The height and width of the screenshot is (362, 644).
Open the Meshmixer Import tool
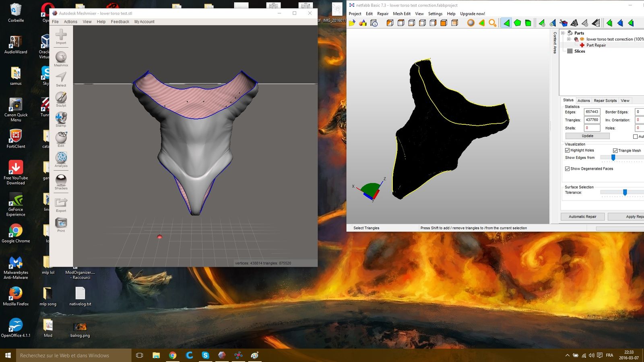[x=61, y=37]
